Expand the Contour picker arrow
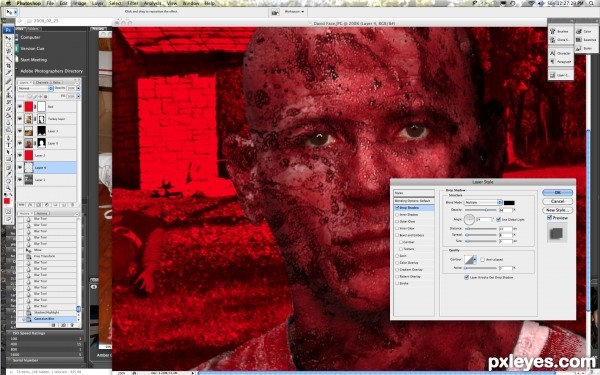This screenshot has height=375, width=600. click(x=475, y=259)
